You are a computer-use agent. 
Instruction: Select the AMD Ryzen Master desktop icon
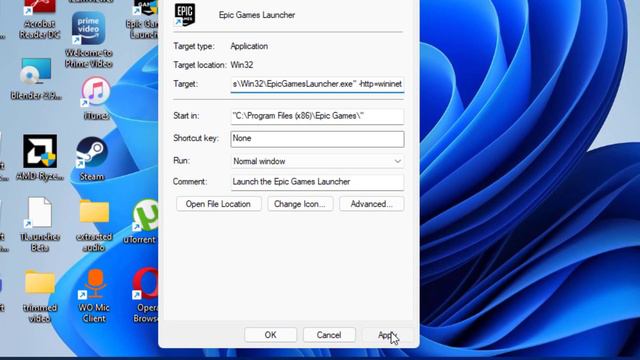point(40,158)
